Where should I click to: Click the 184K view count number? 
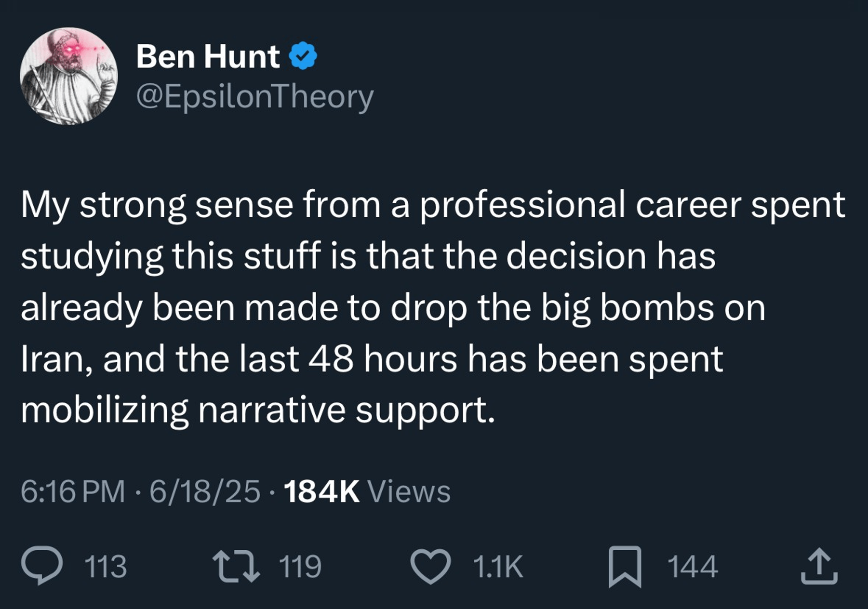tap(321, 492)
